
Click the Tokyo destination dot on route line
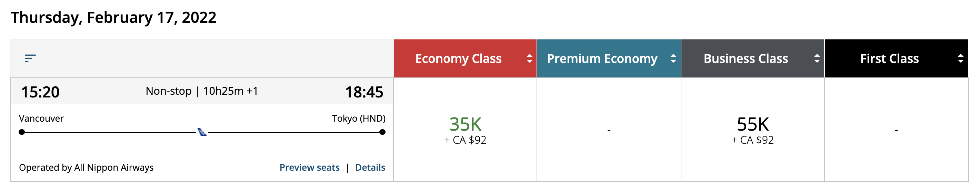pyautogui.click(x=382, y=132)
